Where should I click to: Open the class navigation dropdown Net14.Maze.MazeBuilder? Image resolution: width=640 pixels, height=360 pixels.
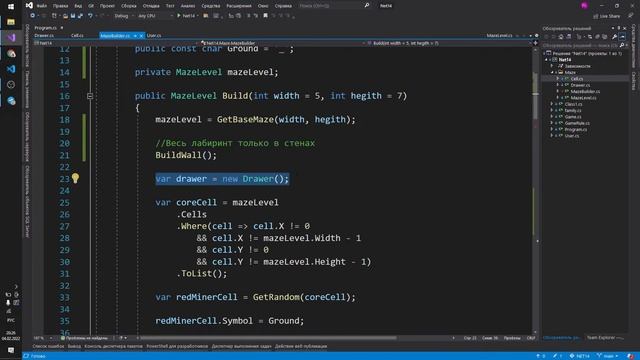click(x=282, y=43)
